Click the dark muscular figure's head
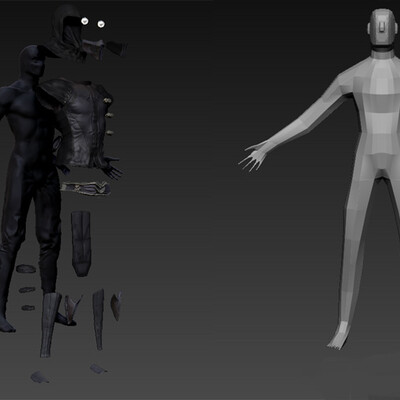Screen dimensions: 400x400 tap(32, 63)
